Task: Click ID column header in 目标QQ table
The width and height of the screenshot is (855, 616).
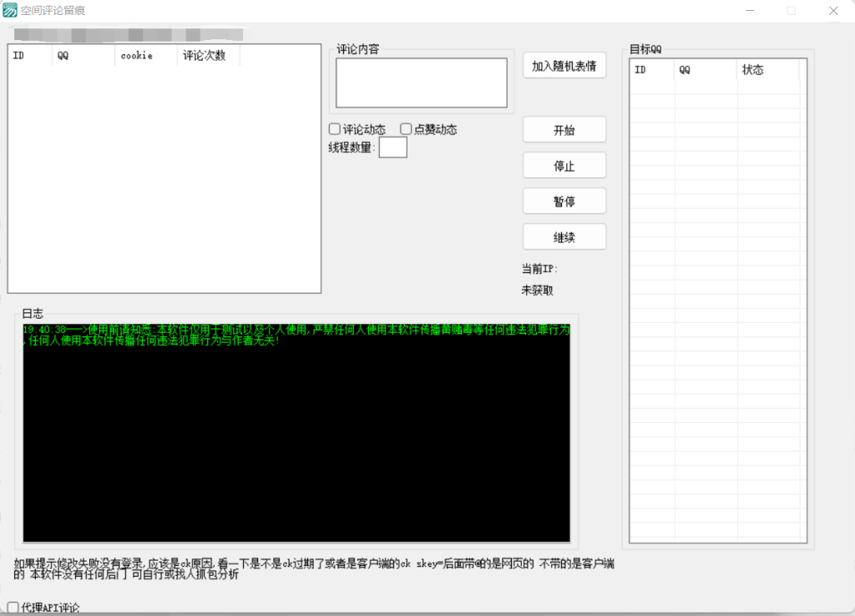Action: point(651,70)
